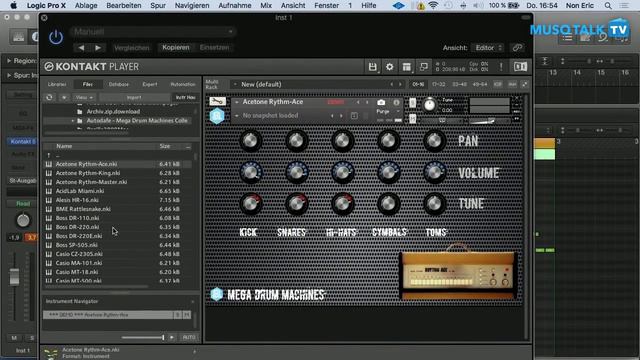Click the rack aux toggle icon at the rack header's right end
The width and height of the screenshot is (640, 360).
524,84
